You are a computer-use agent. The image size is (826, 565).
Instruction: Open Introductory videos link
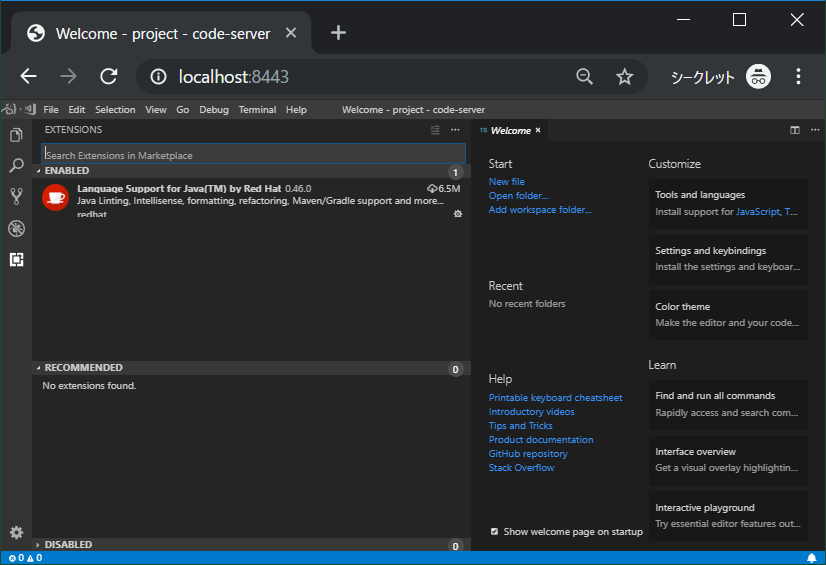pyautogui.click(x=531, y=412)
